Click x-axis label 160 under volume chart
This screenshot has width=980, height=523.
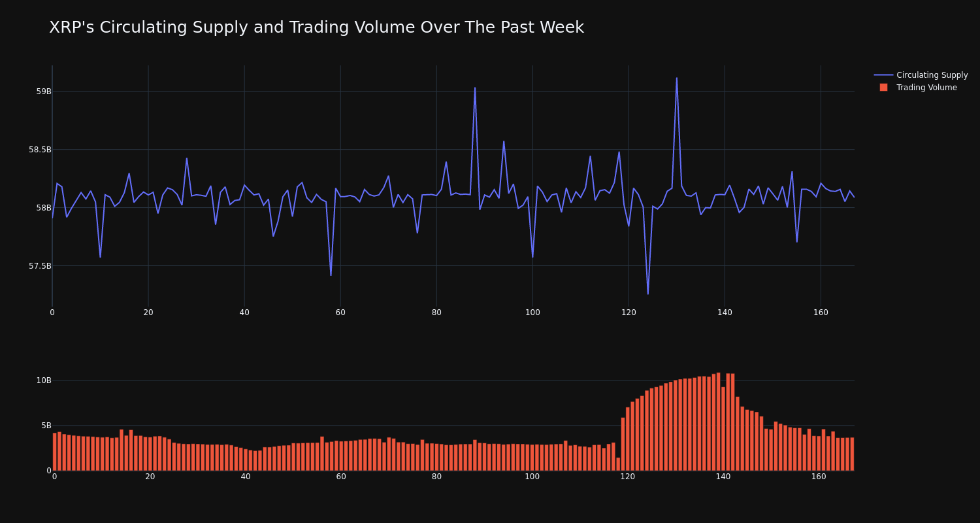coord(819,477)
